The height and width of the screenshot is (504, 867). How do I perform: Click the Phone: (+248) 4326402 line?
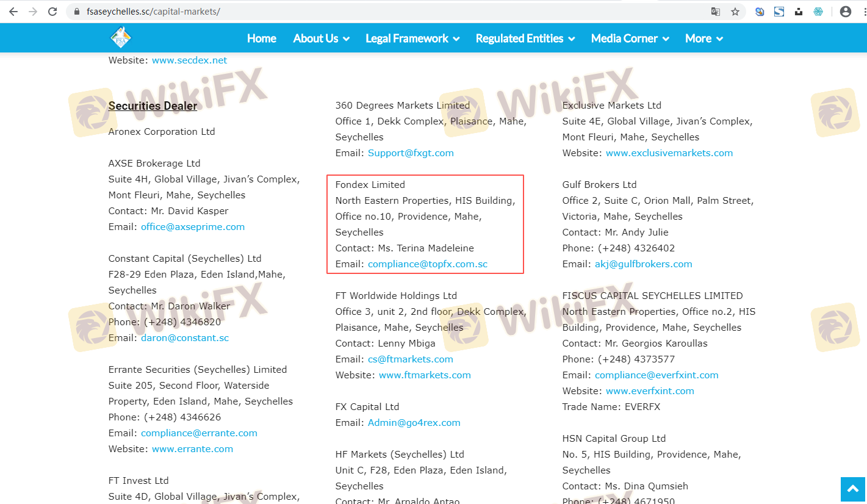tap(619, 248)
